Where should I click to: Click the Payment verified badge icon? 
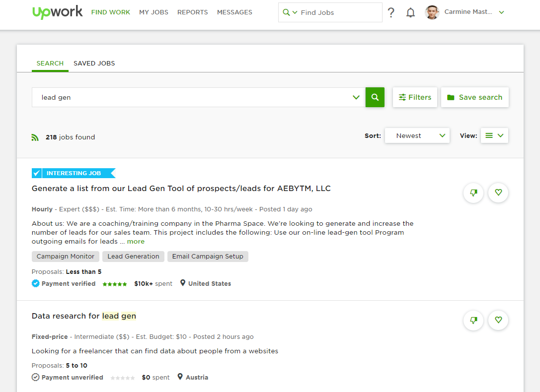tap(35, 283)
